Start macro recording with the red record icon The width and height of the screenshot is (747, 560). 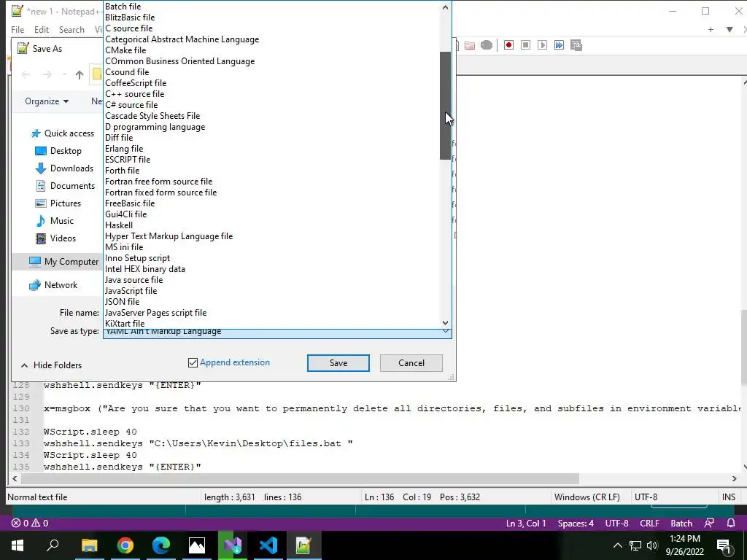point(508,45)
